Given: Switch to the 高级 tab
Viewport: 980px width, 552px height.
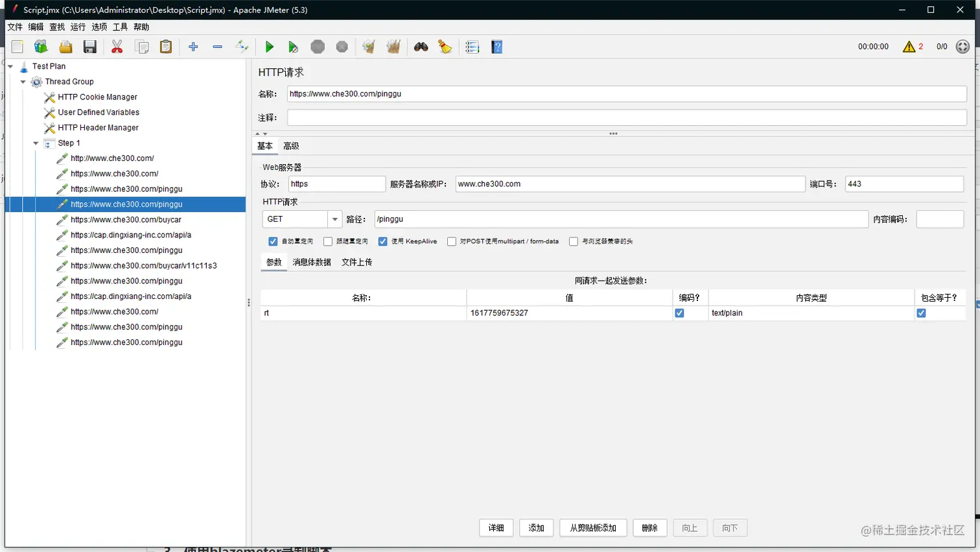Looking at the screenshot, I should click(x=291, y=146).
